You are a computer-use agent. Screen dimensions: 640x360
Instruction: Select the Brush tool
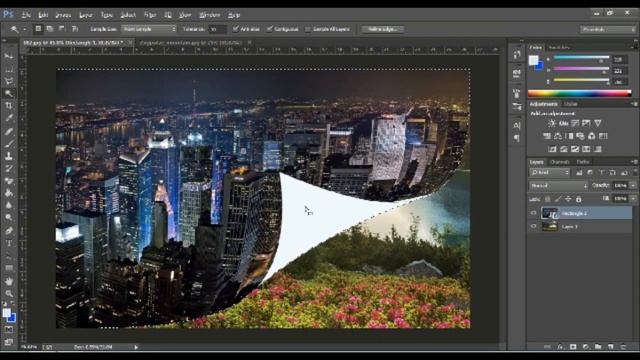pyautogui.click(x=9, y=144)
